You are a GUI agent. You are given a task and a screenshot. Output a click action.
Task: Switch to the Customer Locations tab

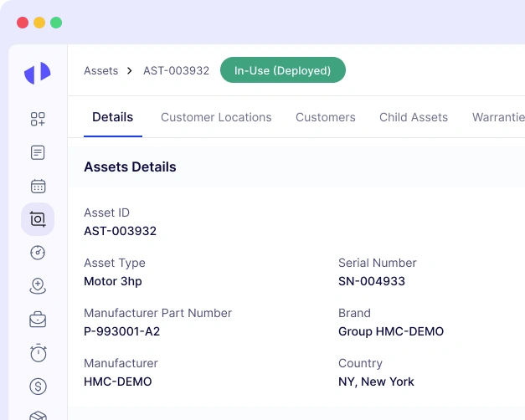tap(216, 117)
